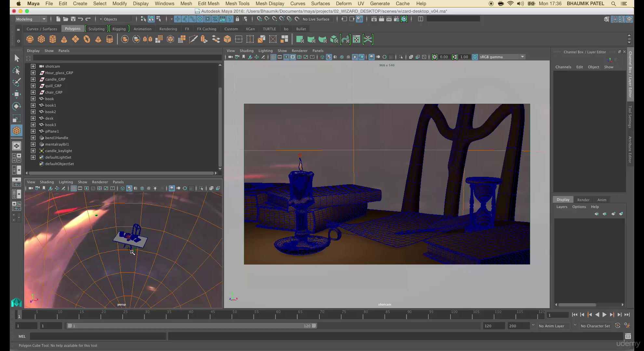Click the MEL command line label
The height and width of the screenshot is (351, 644).
pos(22,336)
